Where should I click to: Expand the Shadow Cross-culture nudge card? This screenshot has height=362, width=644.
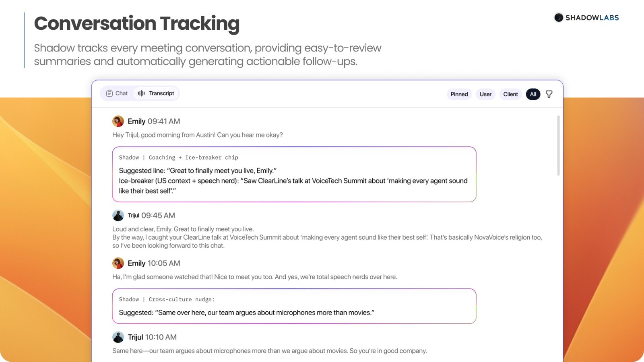point(294,306)
